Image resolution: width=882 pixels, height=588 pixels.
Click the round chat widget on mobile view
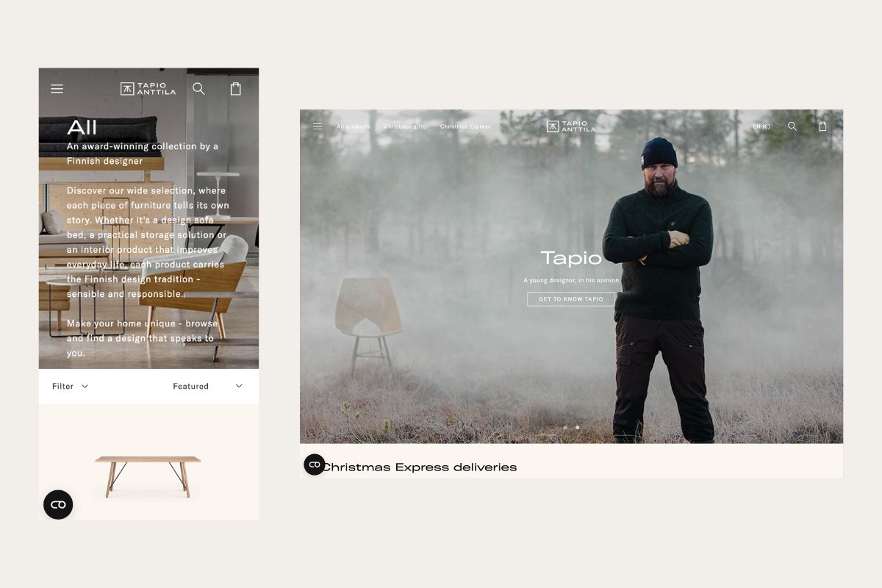pos(58,505)
